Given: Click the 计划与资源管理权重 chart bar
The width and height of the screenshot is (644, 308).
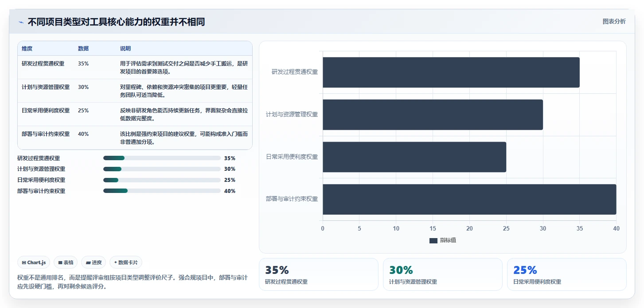Looking at the screenshot, I should tap(433, 115).
